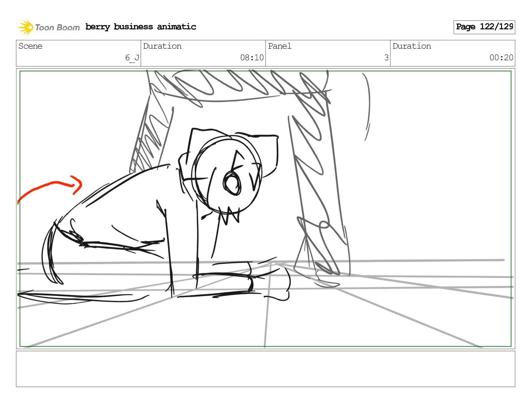This screenshot has width=532, height=411.
Task: Click the Toon Boom logo
Action: pos(48,27)
